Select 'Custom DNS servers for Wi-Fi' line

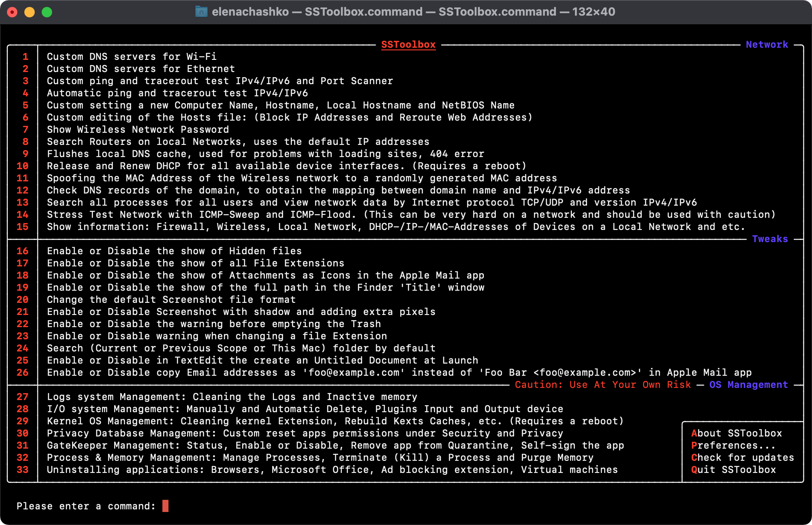click(132, 57)
